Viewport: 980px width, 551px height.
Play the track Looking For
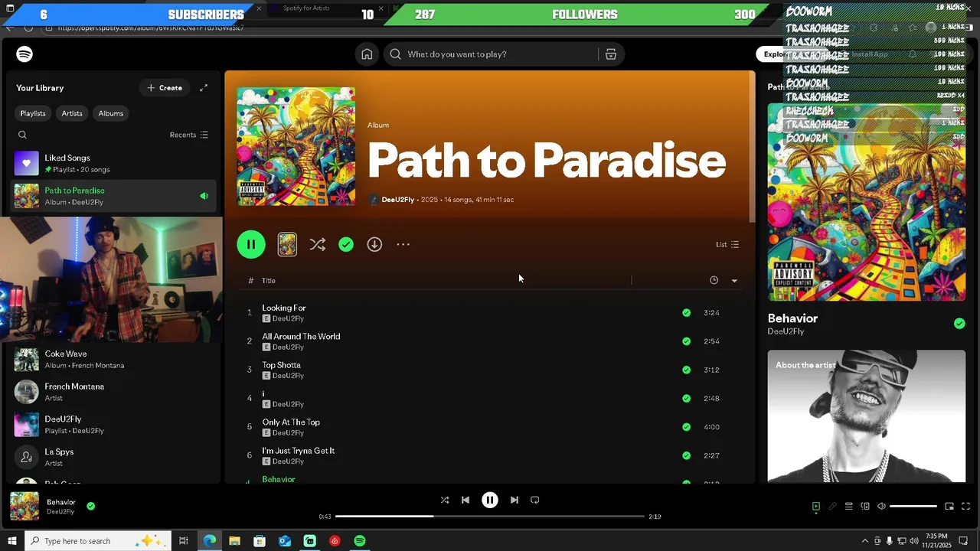[x=284, y=308]
